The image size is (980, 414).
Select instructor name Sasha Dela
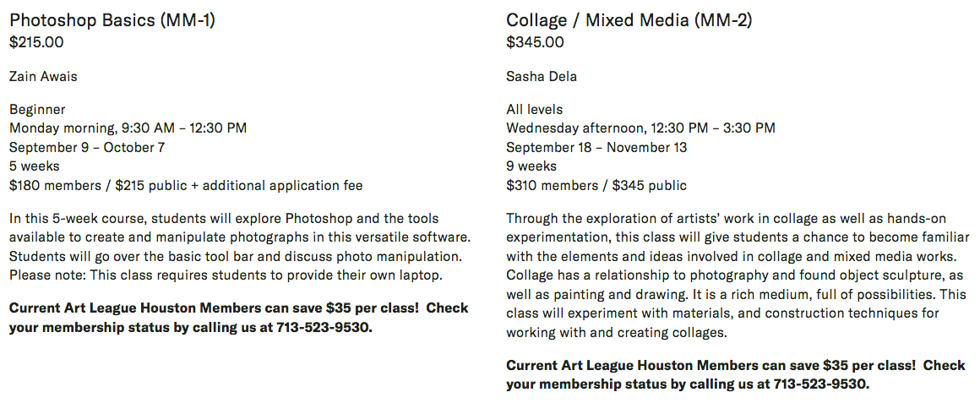click(542, 77)
